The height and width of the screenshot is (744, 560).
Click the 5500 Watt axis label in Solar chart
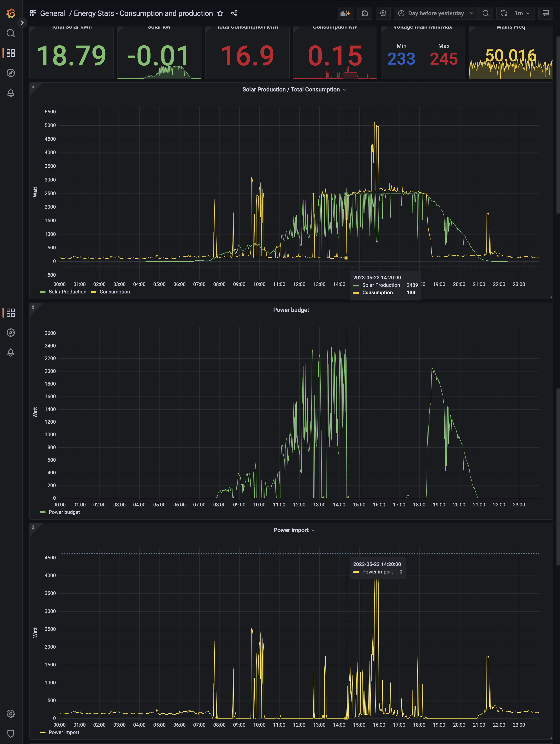(x=50, y=112)
